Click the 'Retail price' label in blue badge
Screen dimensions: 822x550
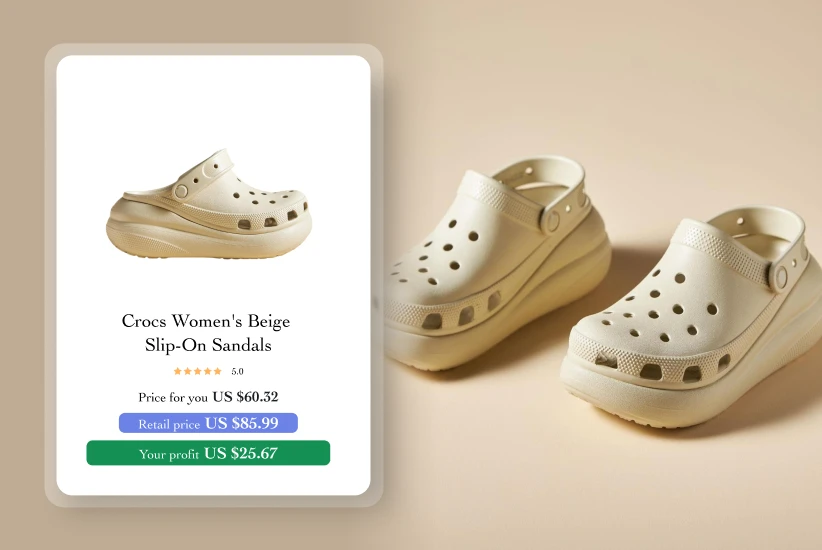tap(169, 424)
